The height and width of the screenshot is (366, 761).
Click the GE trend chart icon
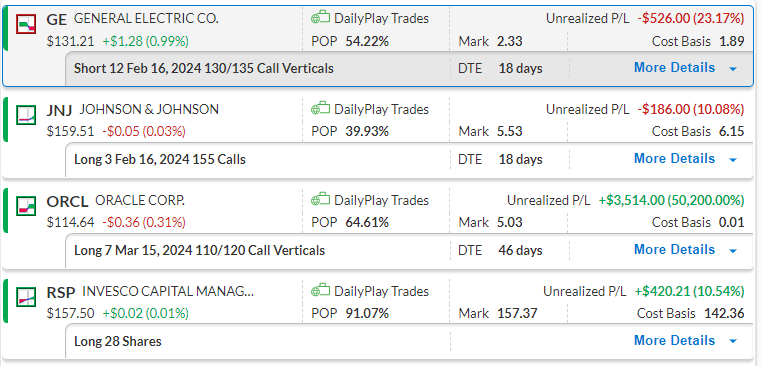click(x=26, y=24)
